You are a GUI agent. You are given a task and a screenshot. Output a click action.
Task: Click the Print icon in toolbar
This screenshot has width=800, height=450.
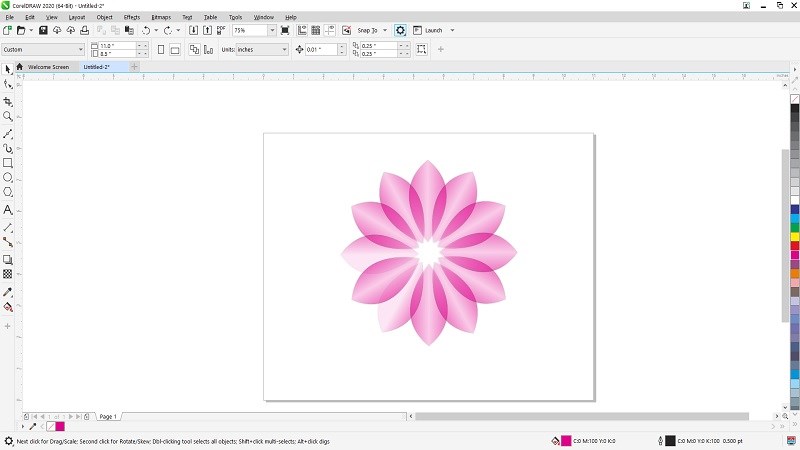click(84, 30)
